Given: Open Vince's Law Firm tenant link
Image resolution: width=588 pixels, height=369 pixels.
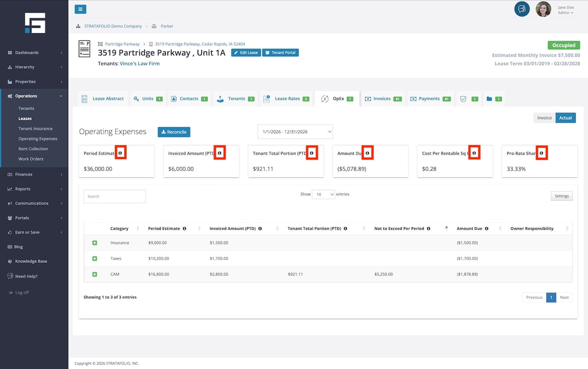Looking at the screenshot, I should point(140,64).
